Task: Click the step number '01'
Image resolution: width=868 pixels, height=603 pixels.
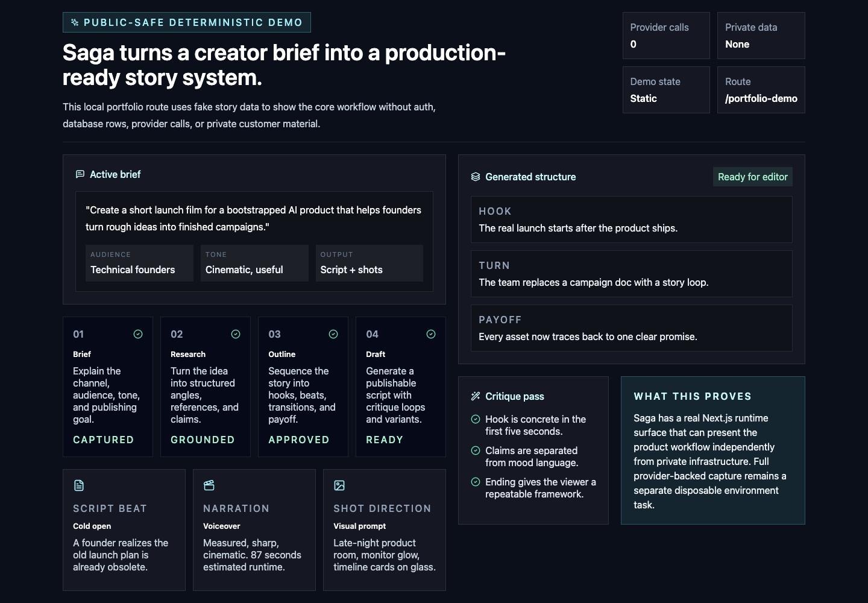Action: click(78, 334)
